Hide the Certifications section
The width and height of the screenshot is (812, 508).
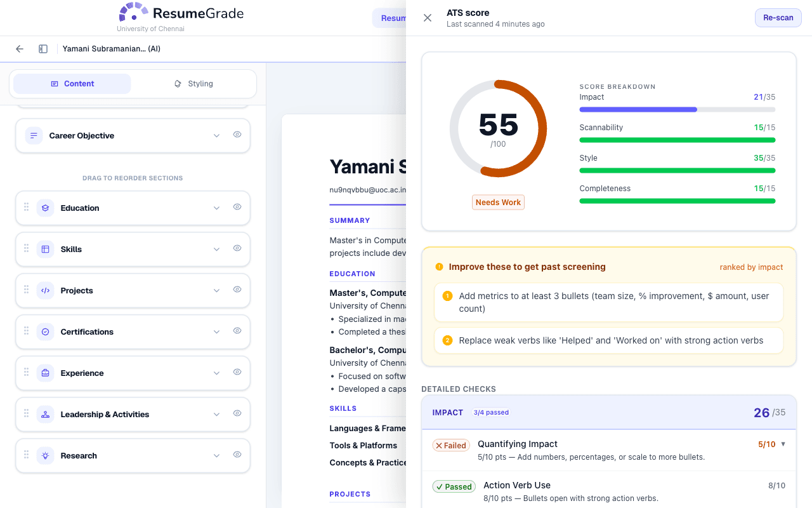pyautogui.click(x=237, y=331)
